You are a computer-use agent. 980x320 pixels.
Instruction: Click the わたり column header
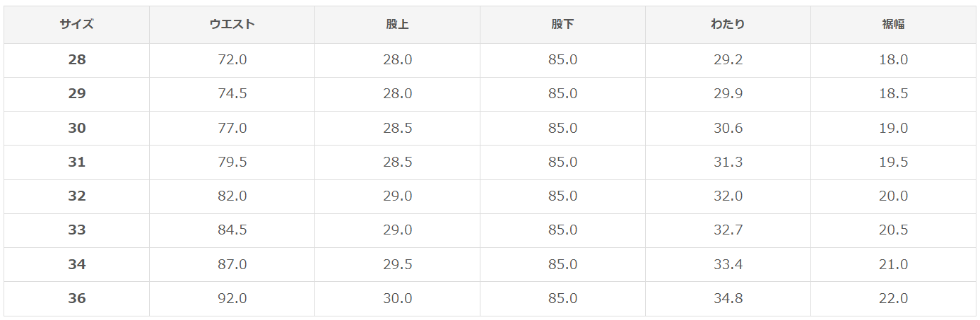(x=728, y=24)
